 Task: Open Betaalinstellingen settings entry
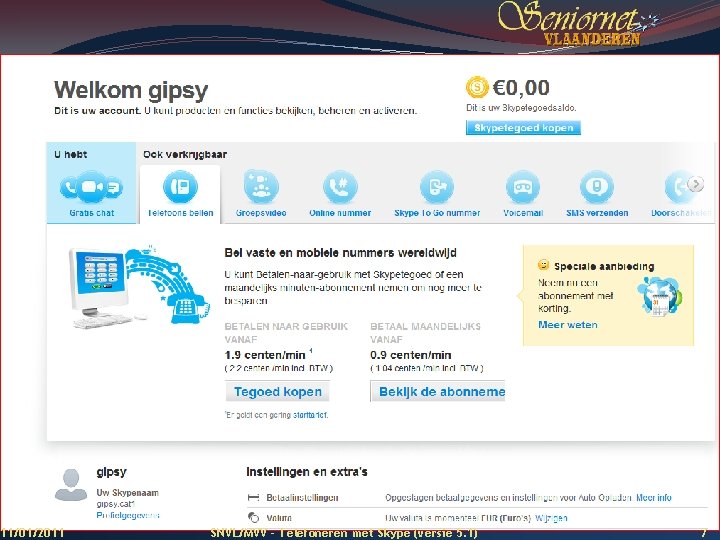click(x=302, y=497)
